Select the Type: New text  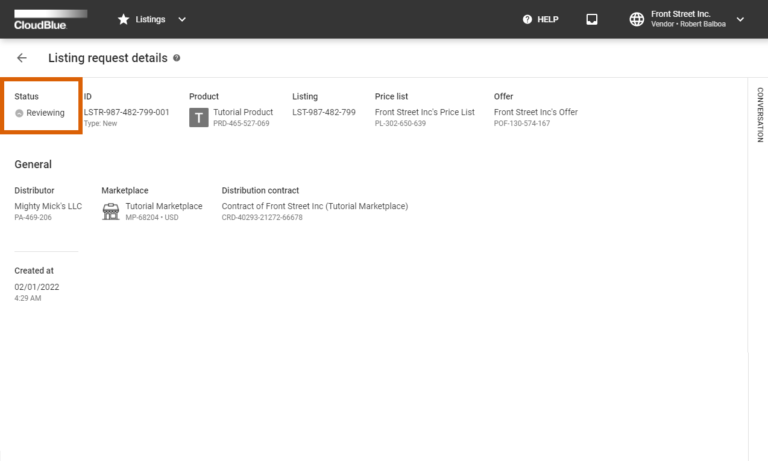(100, 123)
